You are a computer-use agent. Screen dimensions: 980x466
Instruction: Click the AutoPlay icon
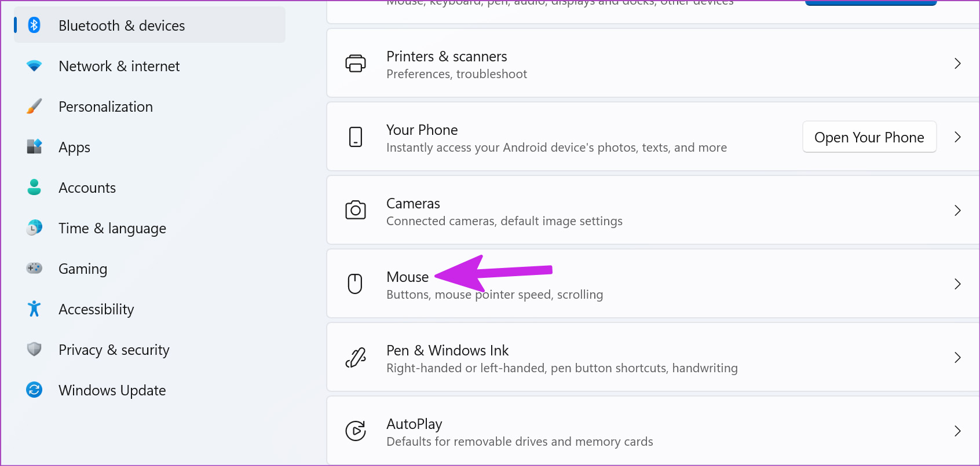click(x=356, y=431)
